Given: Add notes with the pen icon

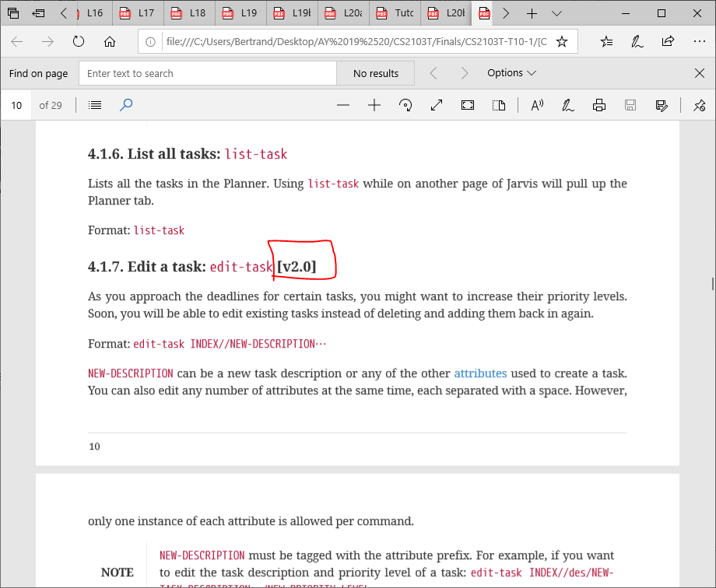Looking at the screenshot, I should [x=637, y=42].
